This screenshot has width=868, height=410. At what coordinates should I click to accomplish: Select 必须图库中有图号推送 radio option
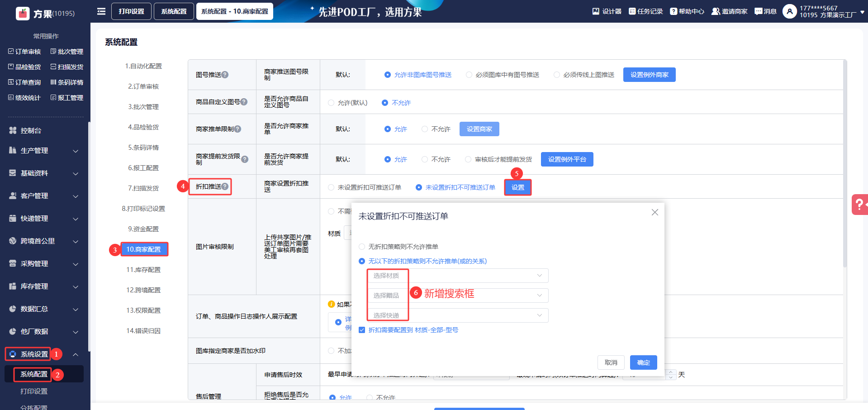pyautogui.click(x=469, y=75)
